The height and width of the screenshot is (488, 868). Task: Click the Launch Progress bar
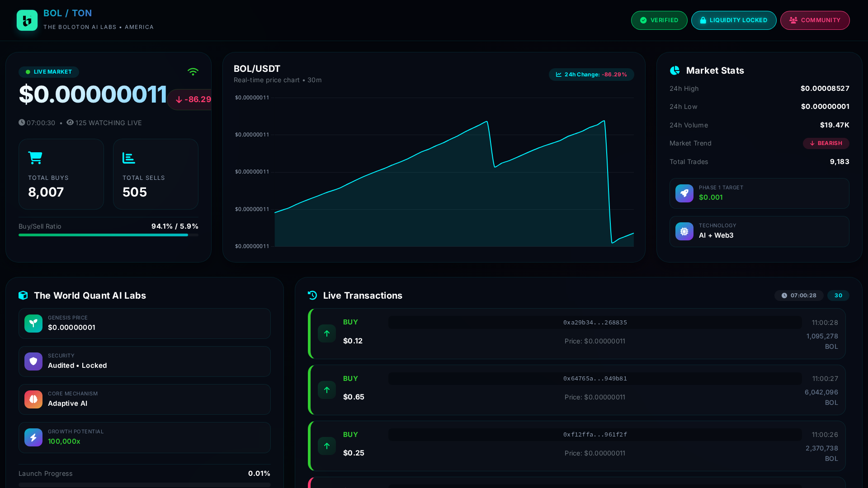(x=145, y=485)
